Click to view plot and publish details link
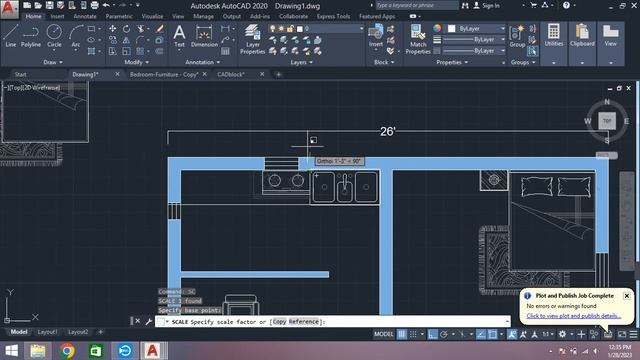 pyautogui.click(x=573, y=316)
